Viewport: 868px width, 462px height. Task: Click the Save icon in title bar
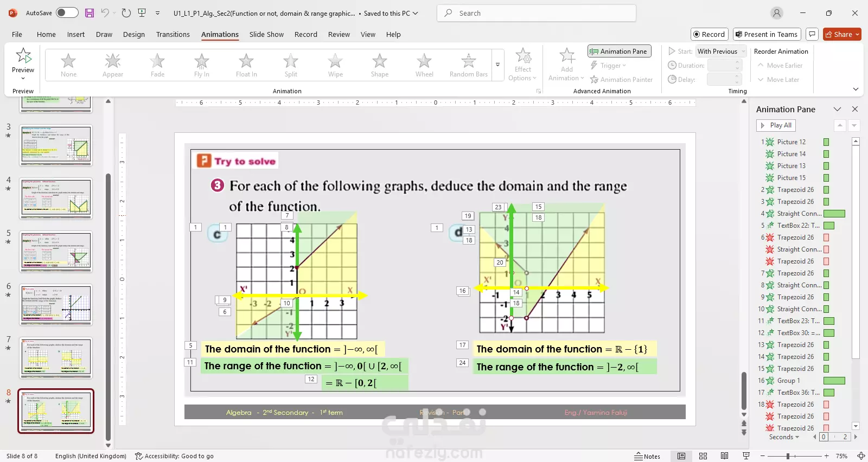90,13
